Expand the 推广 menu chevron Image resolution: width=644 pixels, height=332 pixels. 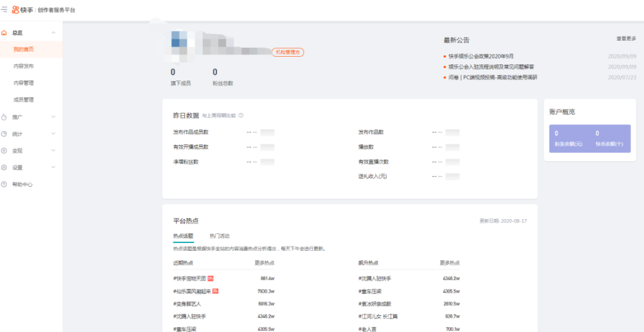point(53,117)
